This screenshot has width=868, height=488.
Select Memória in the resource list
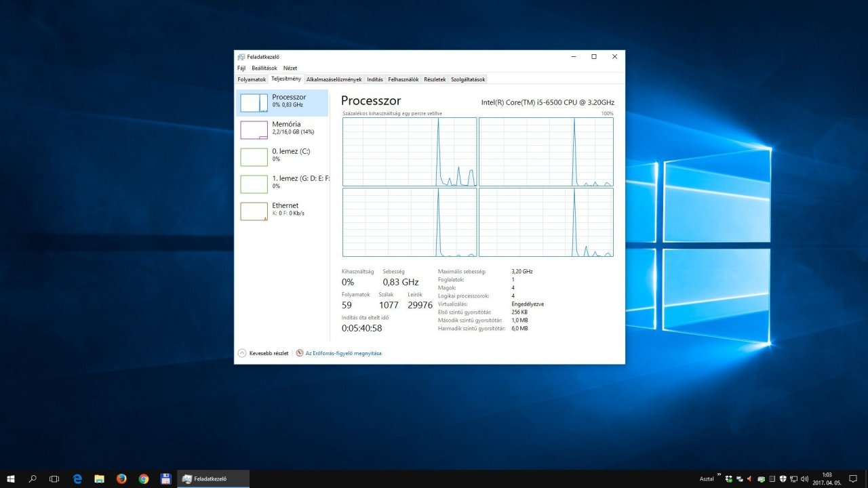(x=282, y=130)
